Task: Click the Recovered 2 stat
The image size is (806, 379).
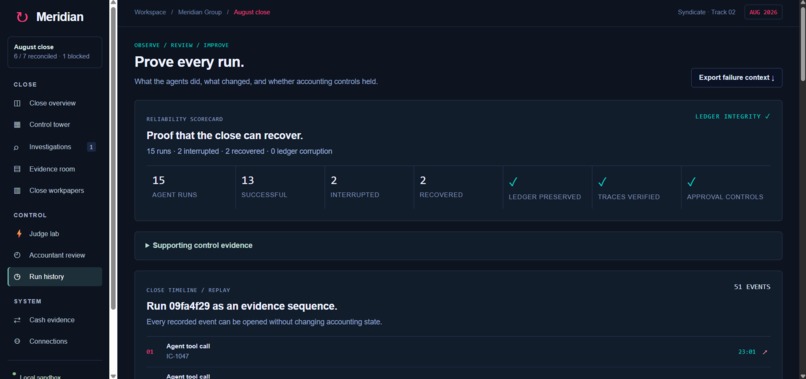Action: click(458, 188)
